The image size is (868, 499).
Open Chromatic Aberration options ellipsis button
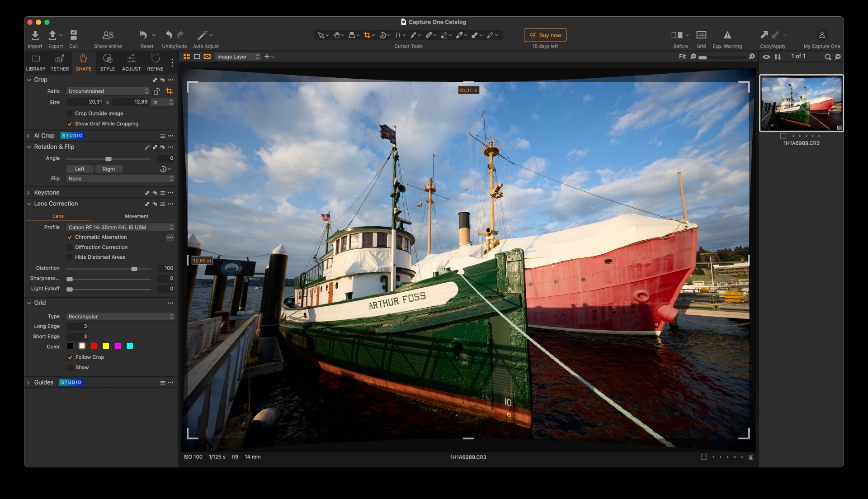click(x=170, y=238)
